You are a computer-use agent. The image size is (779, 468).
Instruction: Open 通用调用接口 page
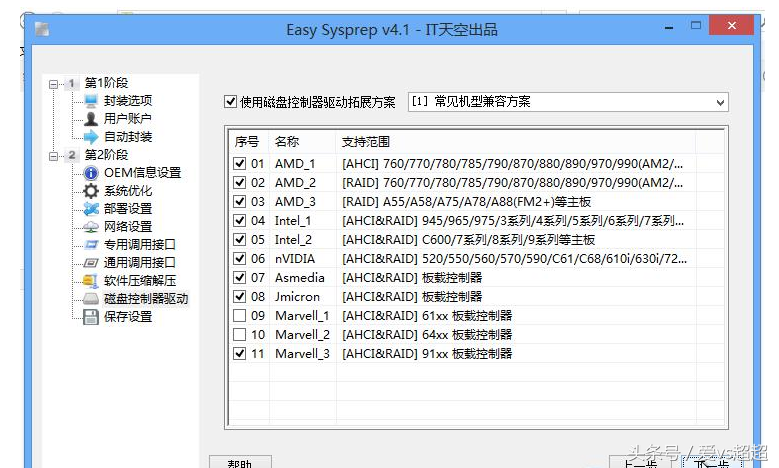pos(140,262)
